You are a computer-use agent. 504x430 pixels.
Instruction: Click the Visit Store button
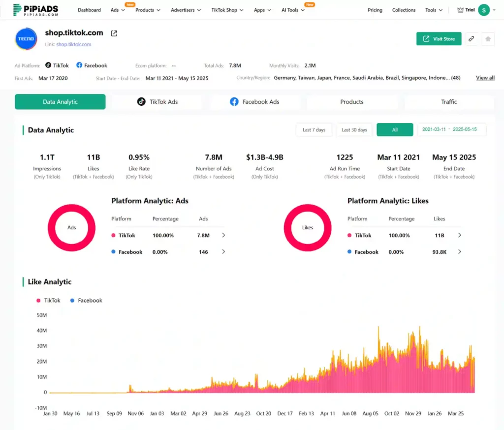point(439,38)
